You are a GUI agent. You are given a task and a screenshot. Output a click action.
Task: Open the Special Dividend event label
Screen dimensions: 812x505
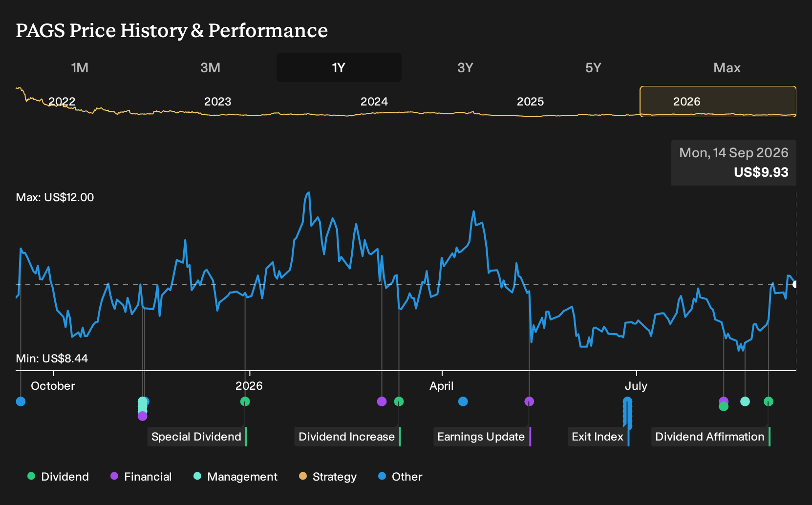[197, 437]
